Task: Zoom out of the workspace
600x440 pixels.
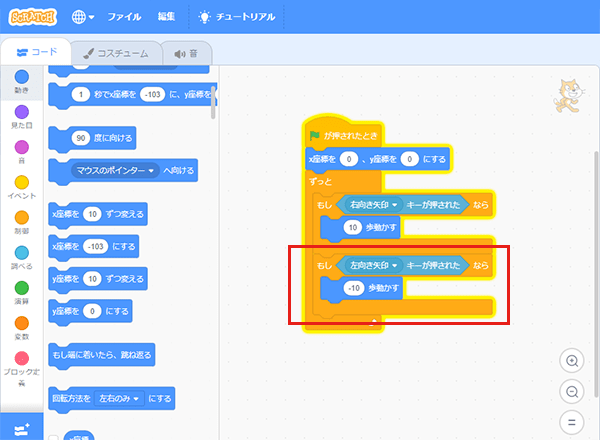Action: [x=572, y=392]
